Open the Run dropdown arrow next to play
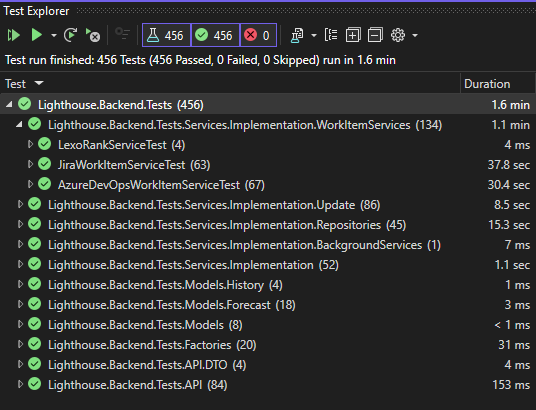The image size is (536, 410). (54, 35)
